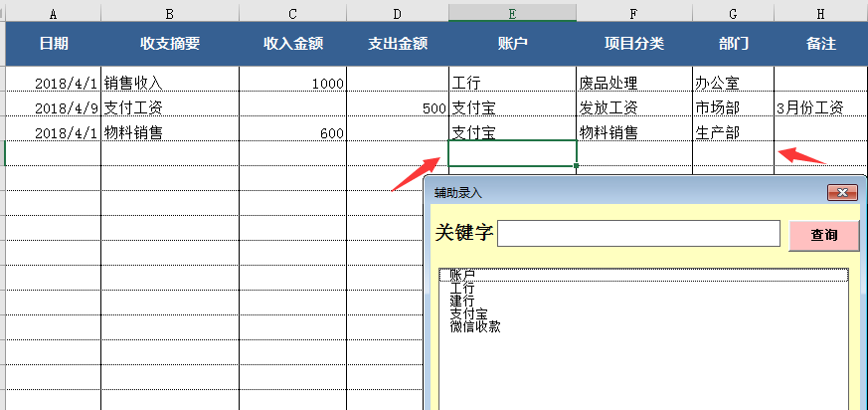The height and width of the screenshot is (410, 868).
Task: Click the 收入金额 header cell
Action: 293,44
